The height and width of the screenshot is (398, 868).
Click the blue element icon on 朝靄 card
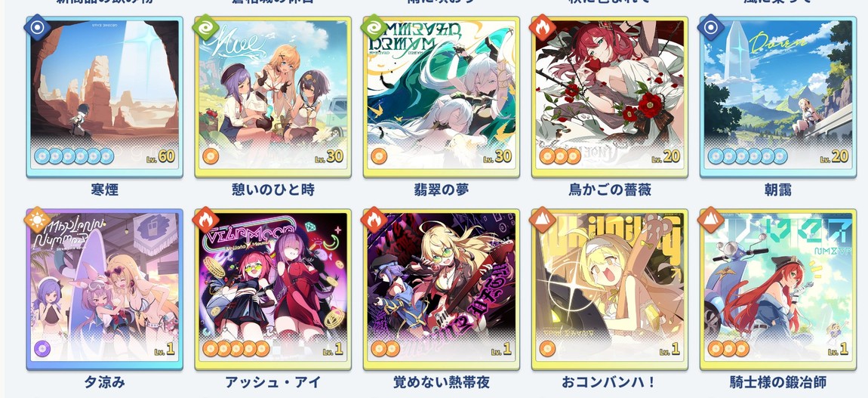710,28
